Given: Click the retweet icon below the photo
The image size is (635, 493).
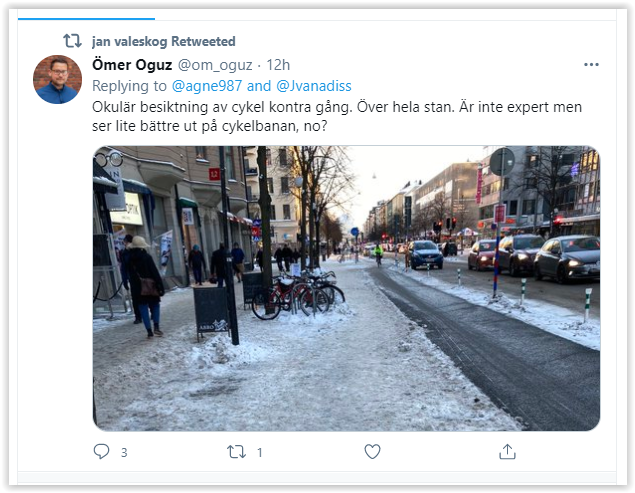Looking at the screenshot, I should (236, 452).
